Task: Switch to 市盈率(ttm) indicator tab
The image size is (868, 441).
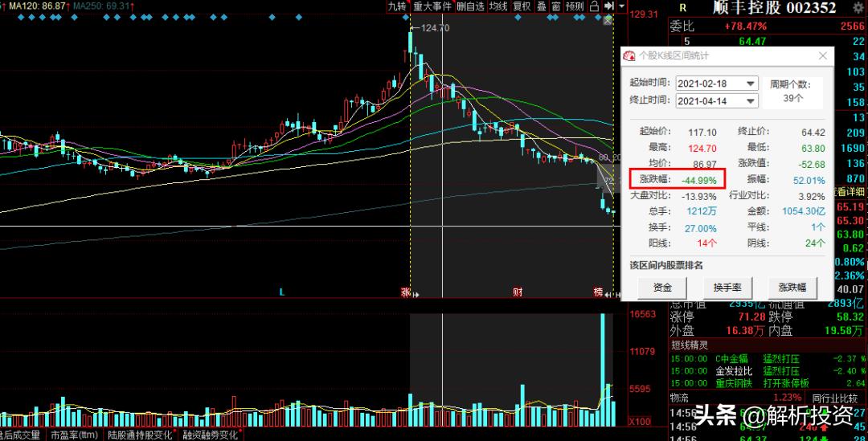Action: (75, 435)
